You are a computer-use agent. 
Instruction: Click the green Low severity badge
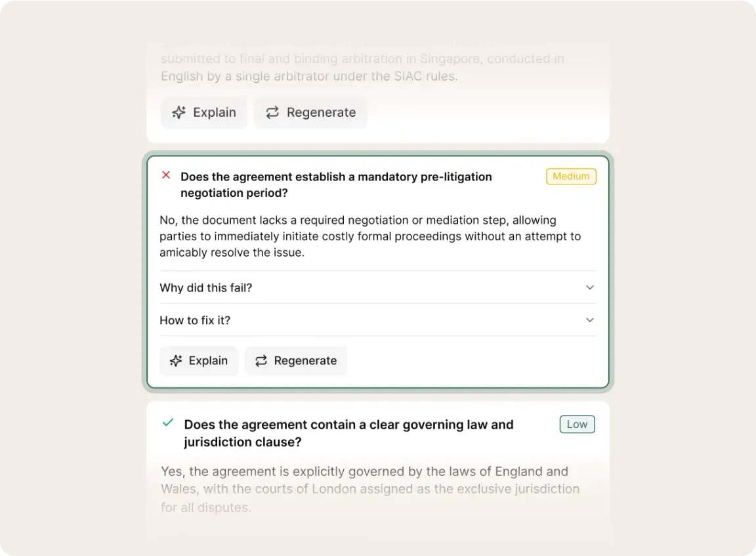[x=577, y=424]
